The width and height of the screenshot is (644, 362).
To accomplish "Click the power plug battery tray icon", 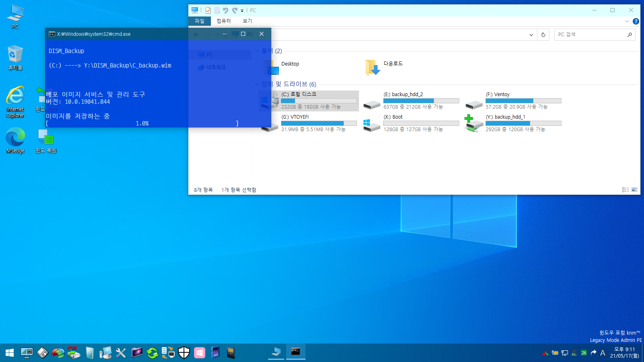I will 555,353.
